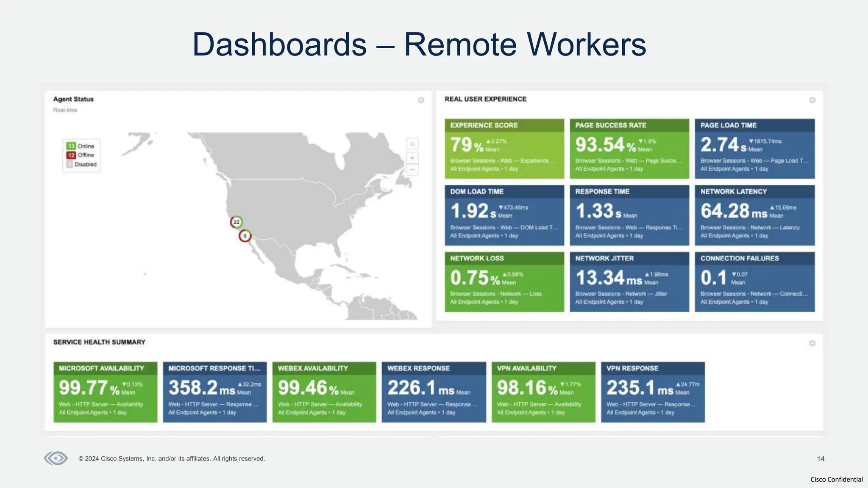868x488 pixels.
Task: Open the Experience Score tile
Action: tap(504, 149)
